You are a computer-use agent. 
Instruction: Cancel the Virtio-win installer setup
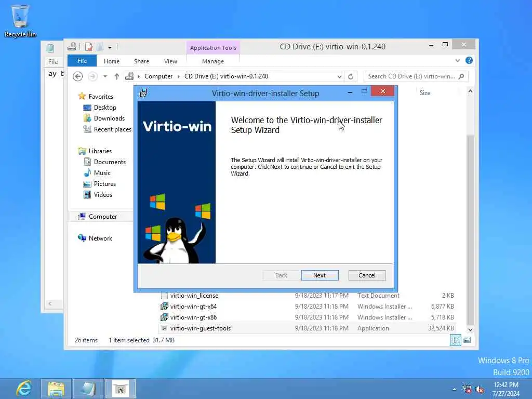tap(367, 275)
